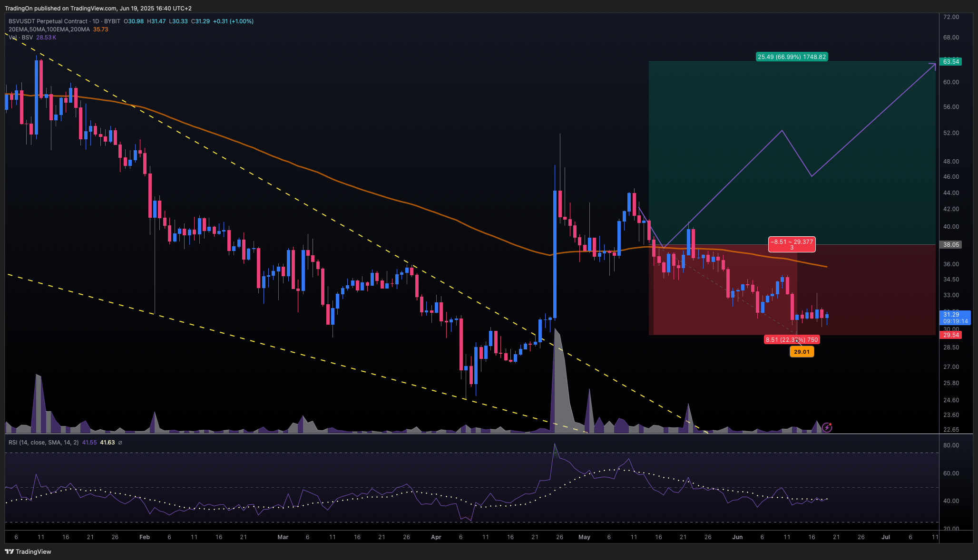Click the red -8.51 ~ 29.377 position label
Image resolution: width=978 pixels, height=560 pixels.
coord(792,244)
